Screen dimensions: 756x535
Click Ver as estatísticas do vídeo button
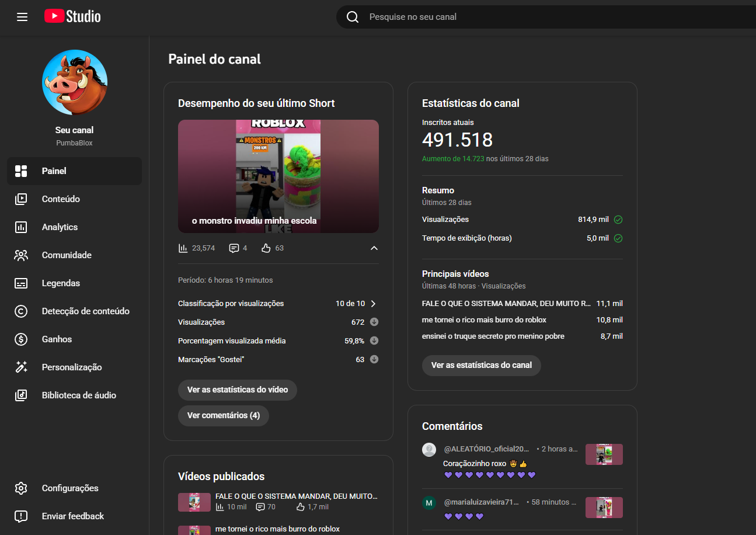[237, 390]
